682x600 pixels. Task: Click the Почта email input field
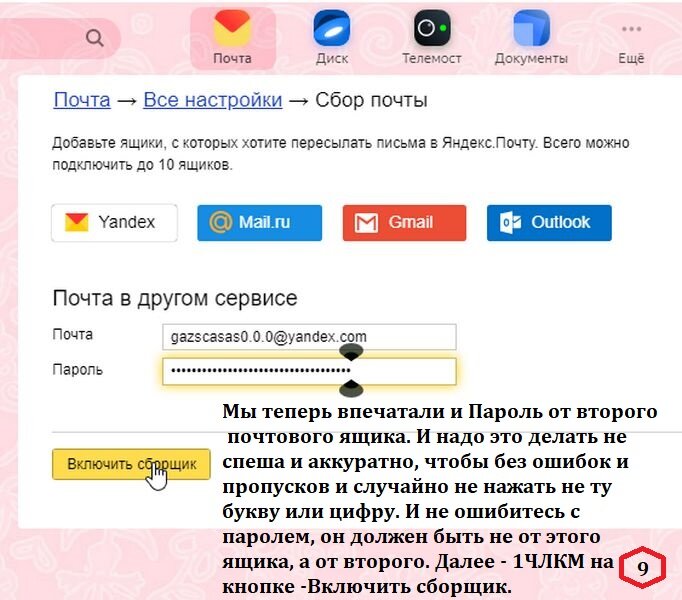tap(309, 337)
